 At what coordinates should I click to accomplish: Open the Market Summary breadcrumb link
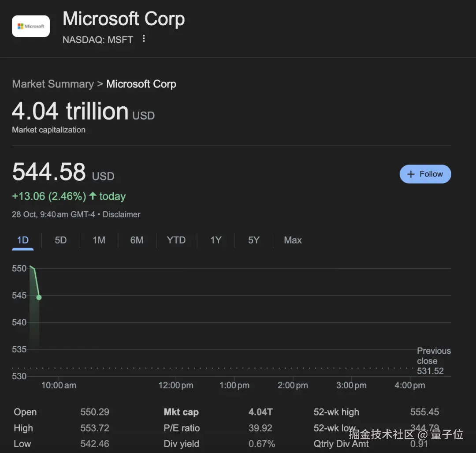pyautogui.click(x=53, y=84)
